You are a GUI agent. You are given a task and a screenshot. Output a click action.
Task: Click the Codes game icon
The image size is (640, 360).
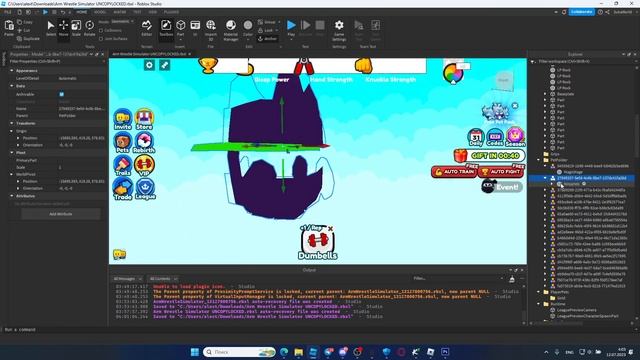coord(495,138)
